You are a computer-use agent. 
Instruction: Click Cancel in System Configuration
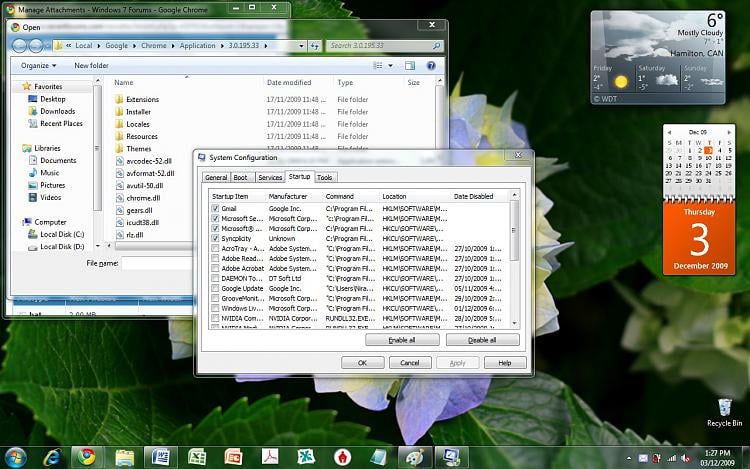(x=410, y=363)
